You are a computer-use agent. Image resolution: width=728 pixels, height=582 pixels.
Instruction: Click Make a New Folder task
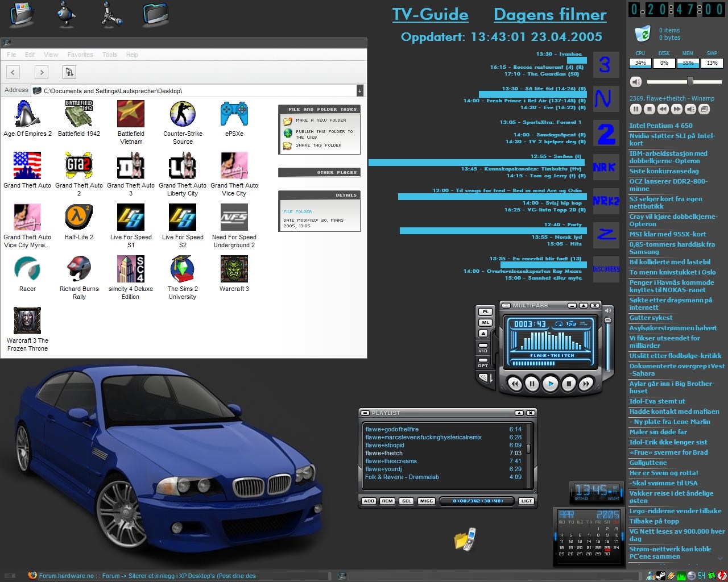[315, 120]
